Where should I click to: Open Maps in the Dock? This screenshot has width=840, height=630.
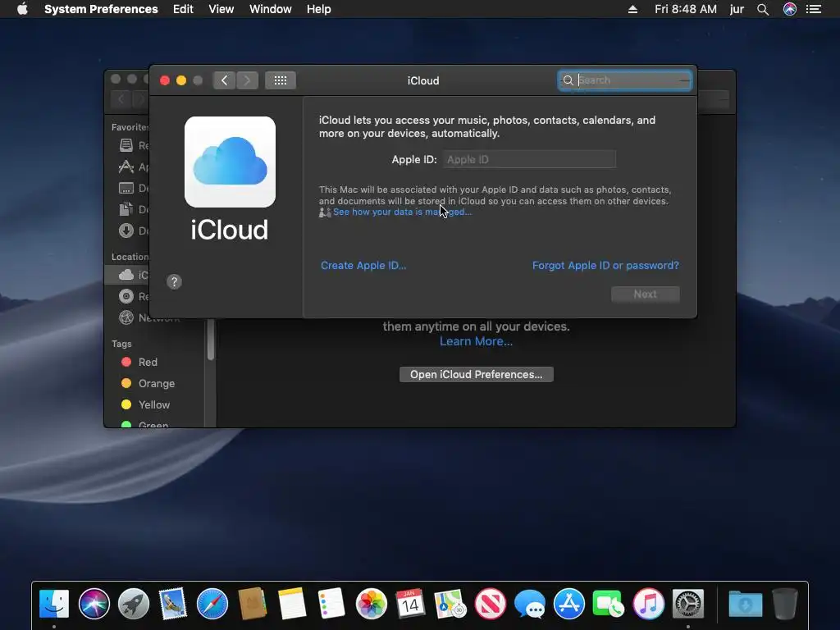(x=450, y=604)
